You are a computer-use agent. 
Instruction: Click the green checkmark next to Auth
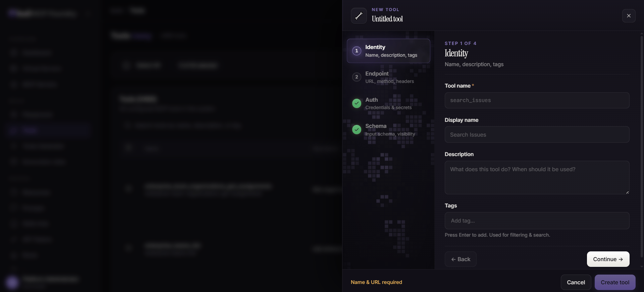pyautogui.click(x=357, y=103)
